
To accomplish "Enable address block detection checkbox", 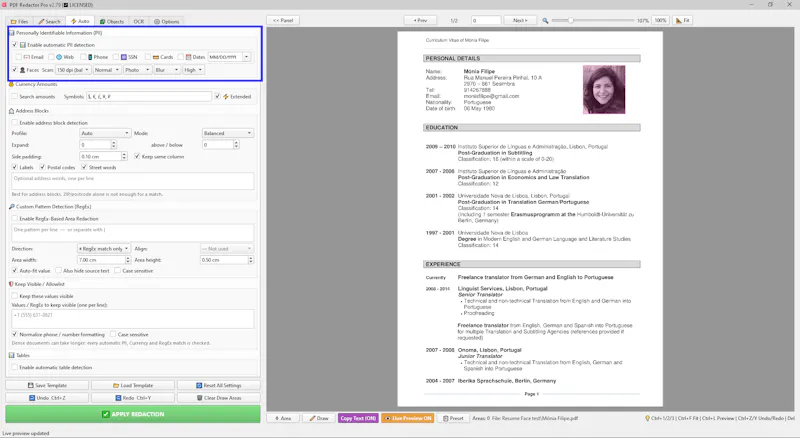I will [15, 123].
